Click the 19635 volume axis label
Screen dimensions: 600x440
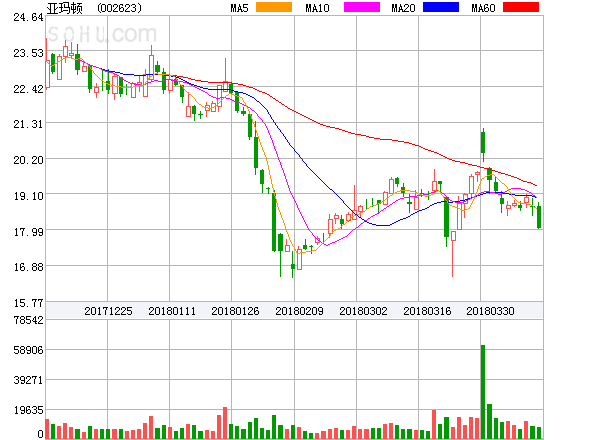[28, 411]
